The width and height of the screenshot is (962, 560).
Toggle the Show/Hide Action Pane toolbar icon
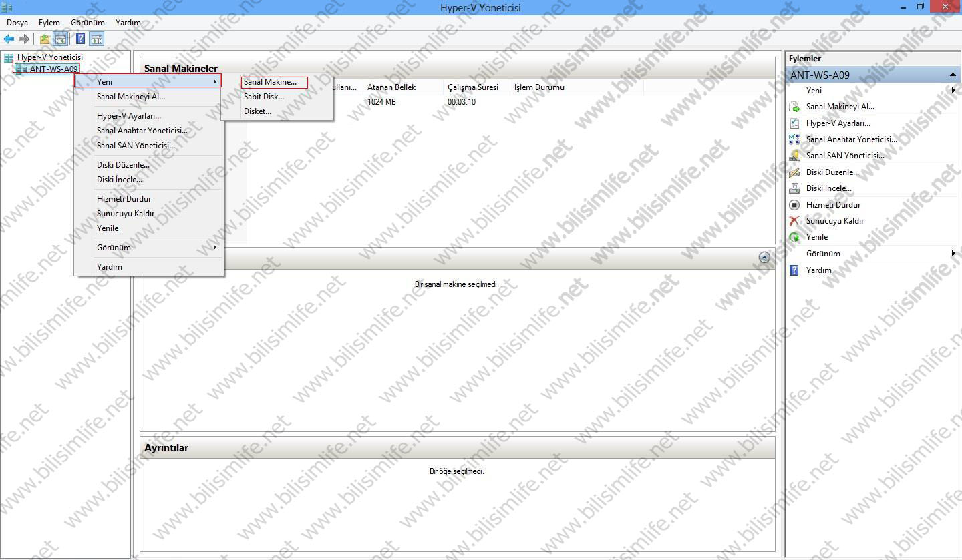97,39
